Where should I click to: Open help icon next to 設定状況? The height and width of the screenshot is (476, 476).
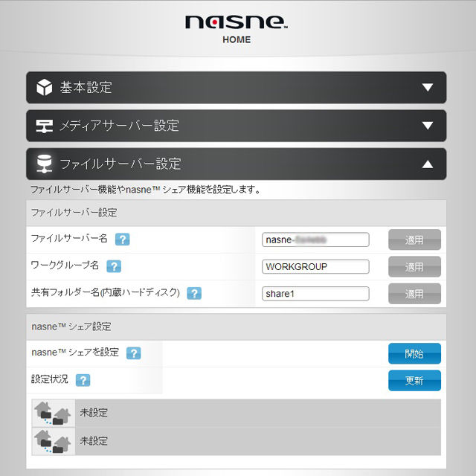click(x=83, y=380)
